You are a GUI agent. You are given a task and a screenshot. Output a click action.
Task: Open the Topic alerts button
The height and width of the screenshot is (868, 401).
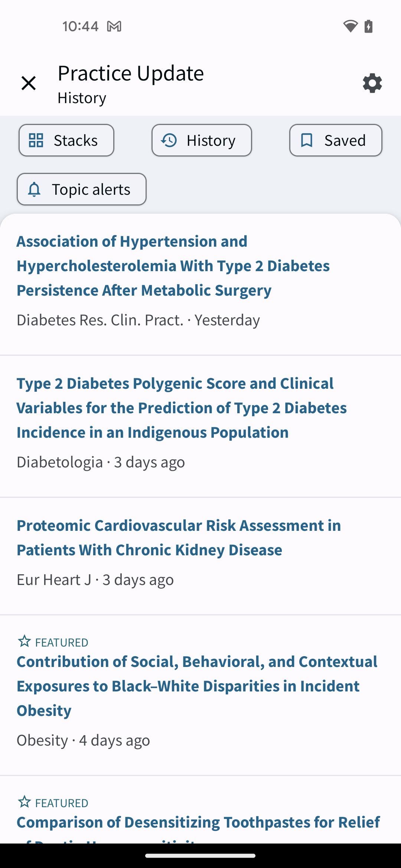click(82, 189)
